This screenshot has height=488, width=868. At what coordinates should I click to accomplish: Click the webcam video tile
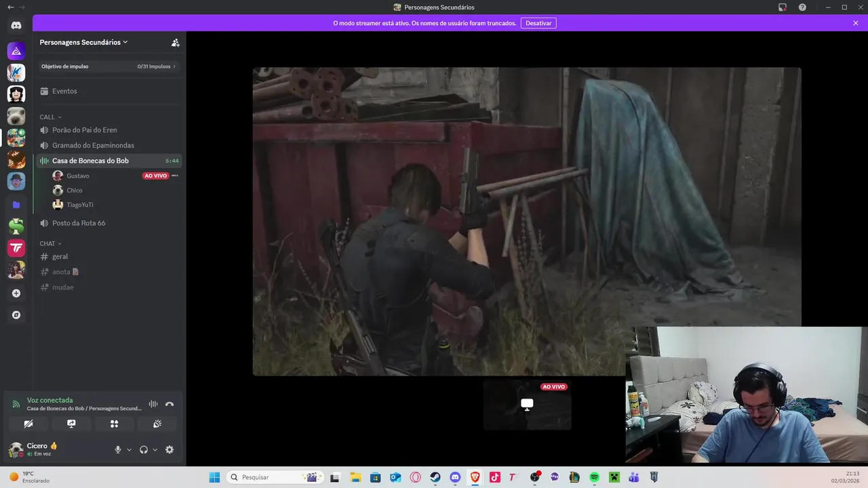coord(747,395)
